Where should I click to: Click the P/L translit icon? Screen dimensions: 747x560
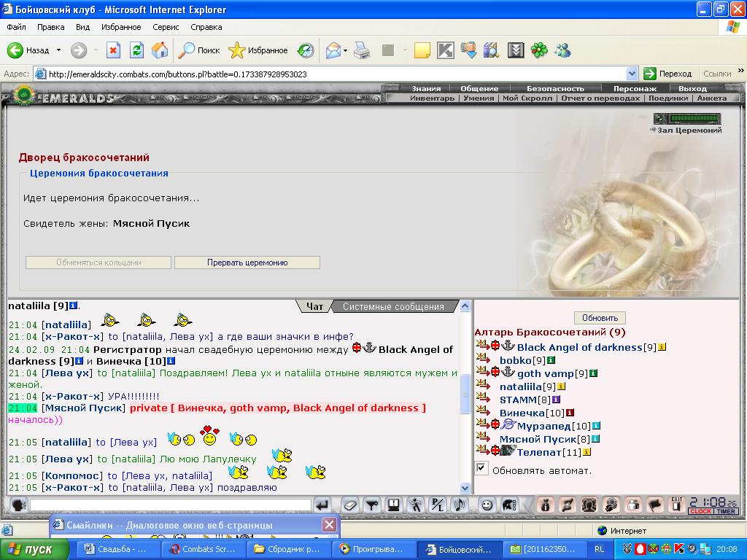click(x=437, y=505)
